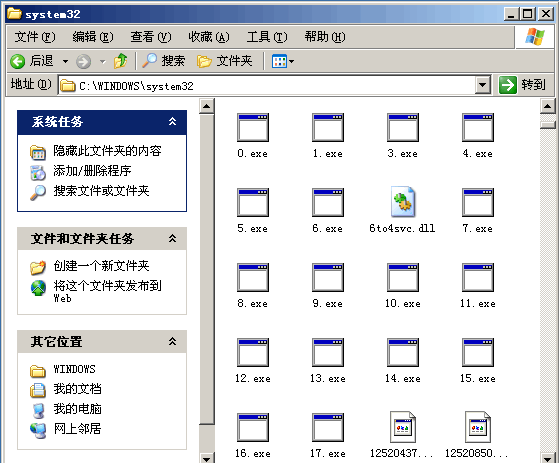
Task: Click the file list scrollbar down arrow
Action: coord(548,457)
